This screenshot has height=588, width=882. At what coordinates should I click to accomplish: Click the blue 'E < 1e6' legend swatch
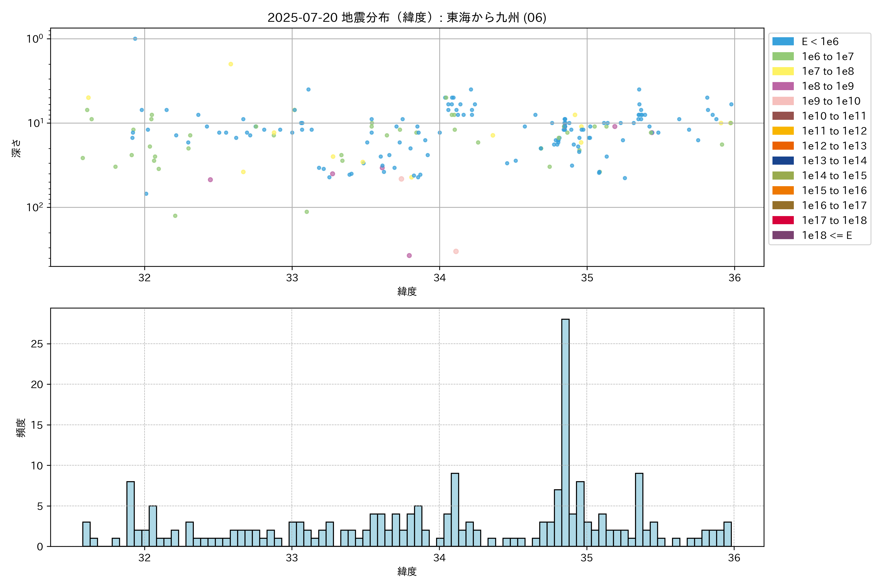[x=783, y=42]
